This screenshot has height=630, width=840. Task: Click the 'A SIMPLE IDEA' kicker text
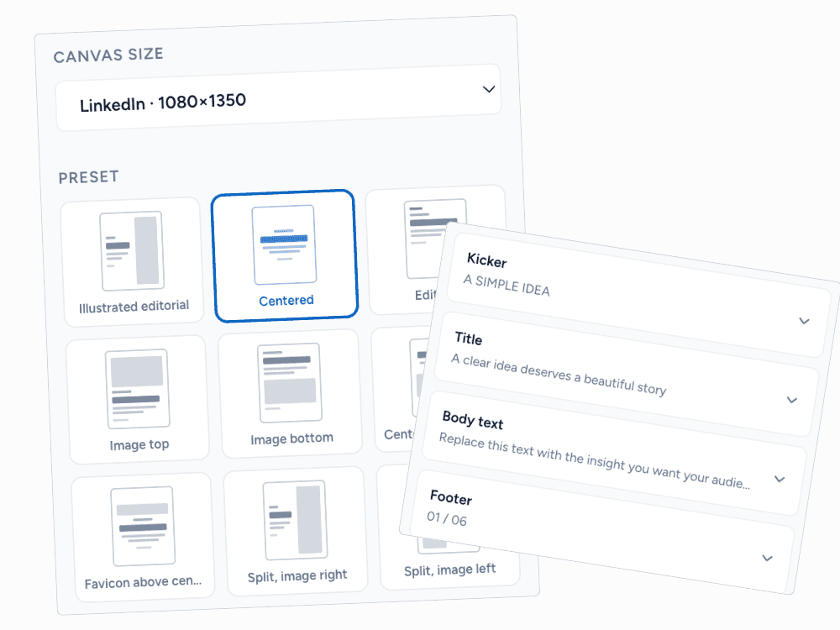(507, 286)
